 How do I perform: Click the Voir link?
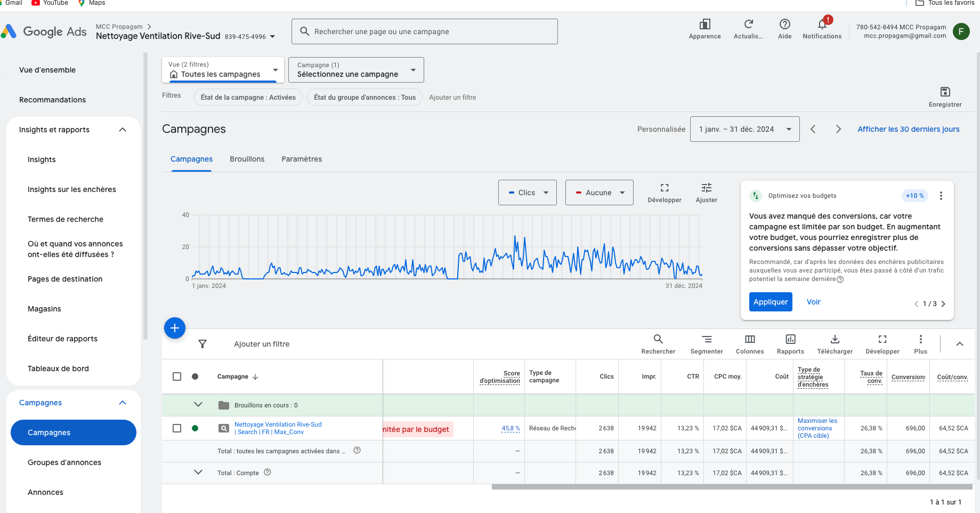[x=813, y=302]
